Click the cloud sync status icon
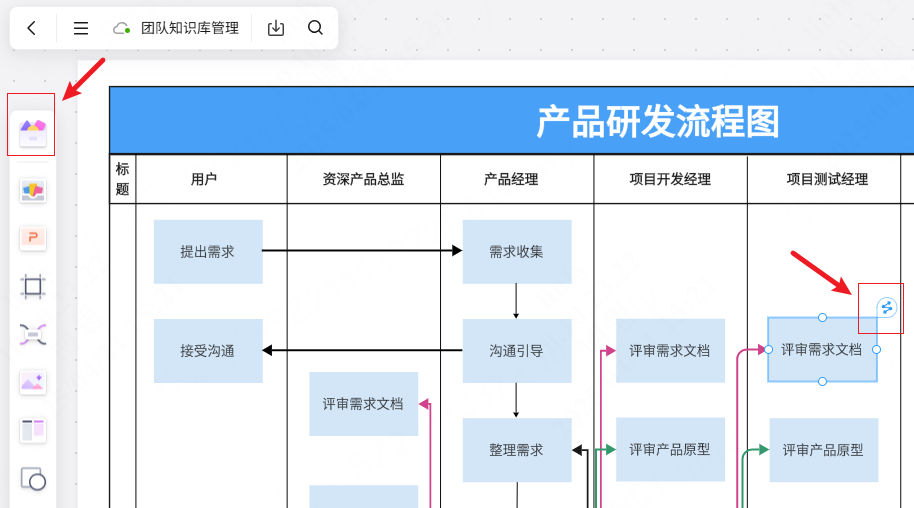The height and width of the screenshot is (508, 914). click(x=121, y=28)
